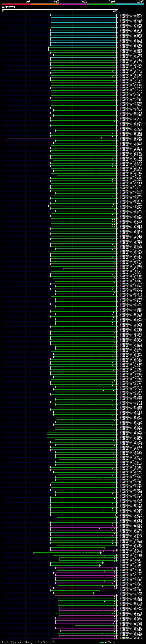Click the UniRef100_A7PLJ3 entry
Screen dimensions: 146x644
(131, 269)
